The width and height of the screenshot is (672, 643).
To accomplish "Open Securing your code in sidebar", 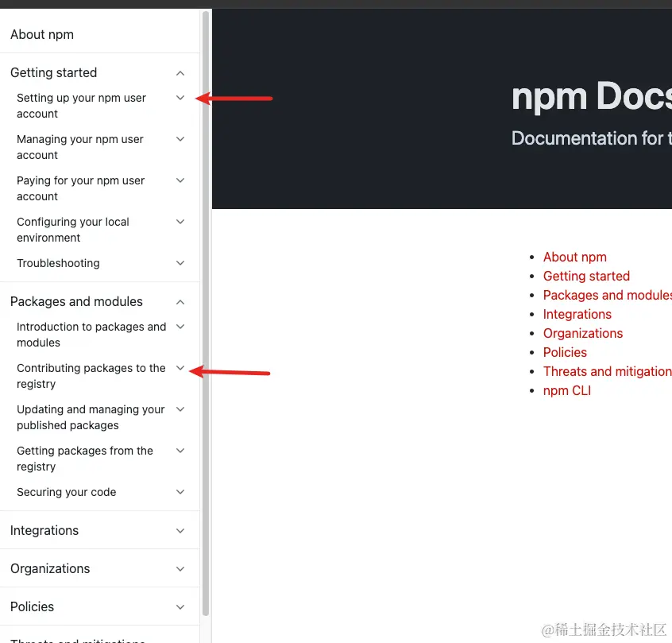I will point(67,492).
